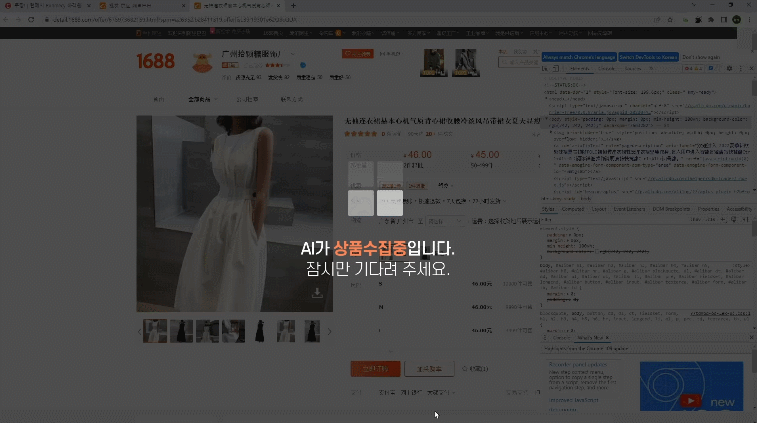Open a new browser tab with plus icon
Screen dimensions: 757x423
pos(292,6)
